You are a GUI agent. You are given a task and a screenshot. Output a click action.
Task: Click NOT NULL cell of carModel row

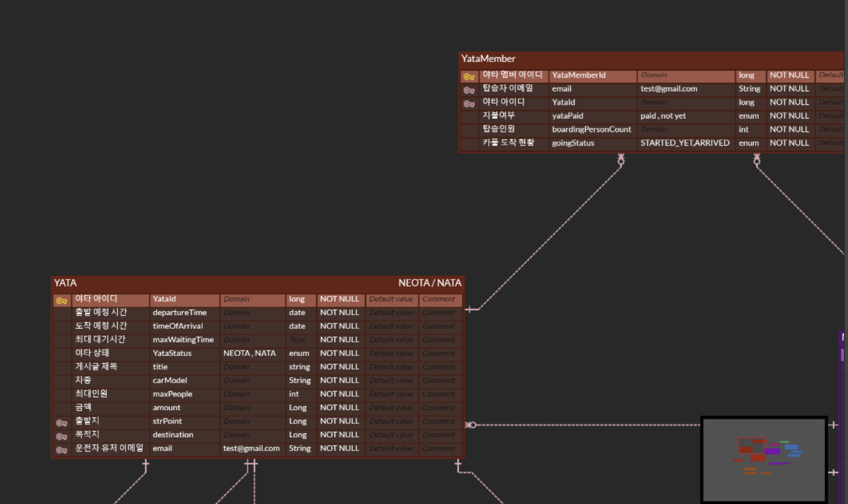tap(339, 380)
